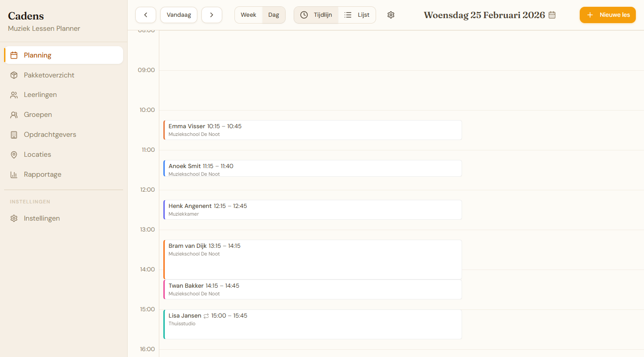Image resolution: width=644 pixels, height=357 pixels.
Task: Go to next day with right chevron
Action: 211,15
